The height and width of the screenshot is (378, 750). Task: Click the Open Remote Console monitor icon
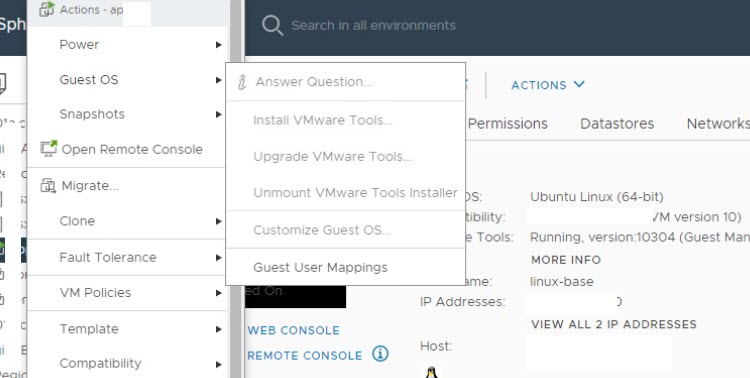coord(48,148)
